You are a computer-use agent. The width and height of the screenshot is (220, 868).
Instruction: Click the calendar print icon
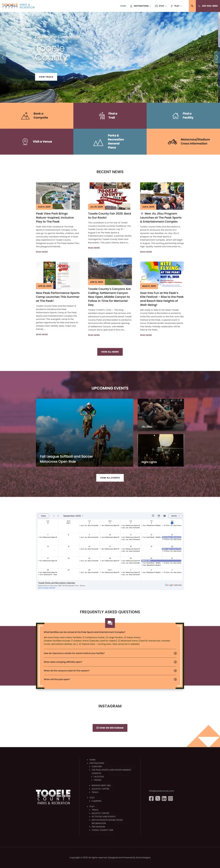click(164, 515)
